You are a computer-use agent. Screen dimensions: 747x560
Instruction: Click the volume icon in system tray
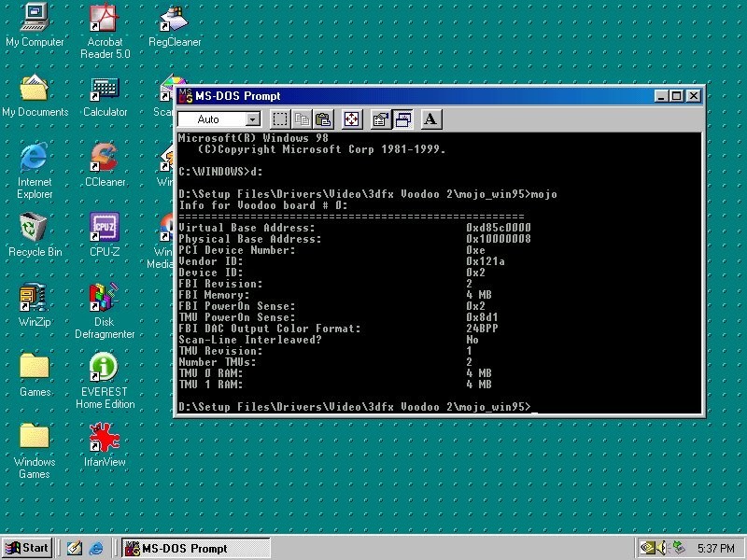660,548
